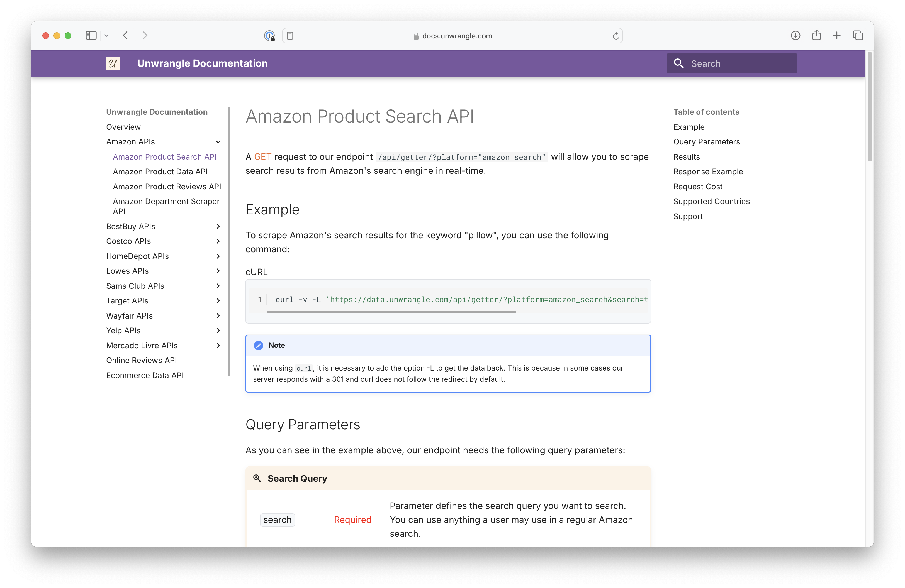Open Safari downloads icon
The width and height of the screenshot is (905, 588).
[x=795, y=35]
